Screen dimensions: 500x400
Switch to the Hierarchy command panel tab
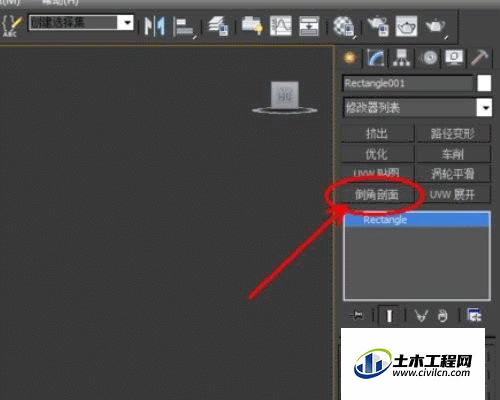coord(402,58)
